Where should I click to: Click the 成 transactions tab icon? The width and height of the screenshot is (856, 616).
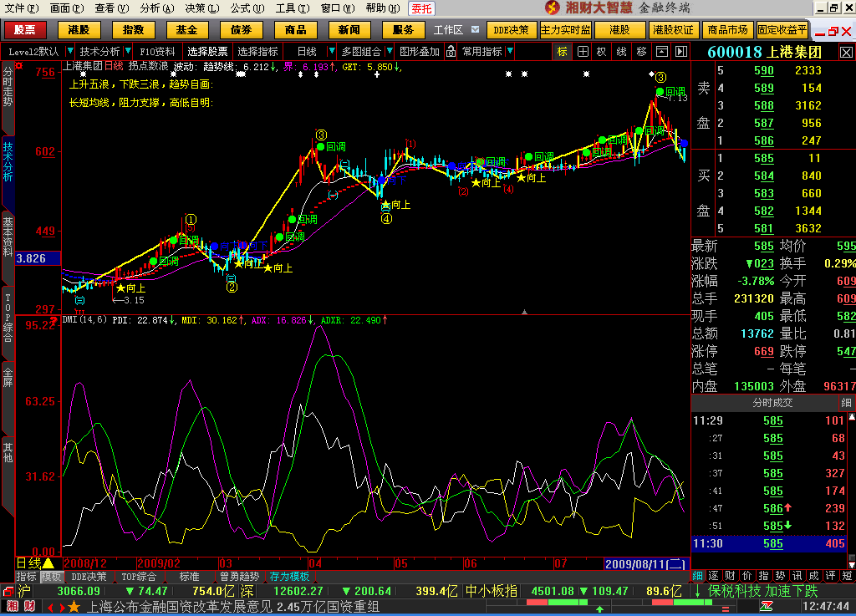(x=814, y=576)
